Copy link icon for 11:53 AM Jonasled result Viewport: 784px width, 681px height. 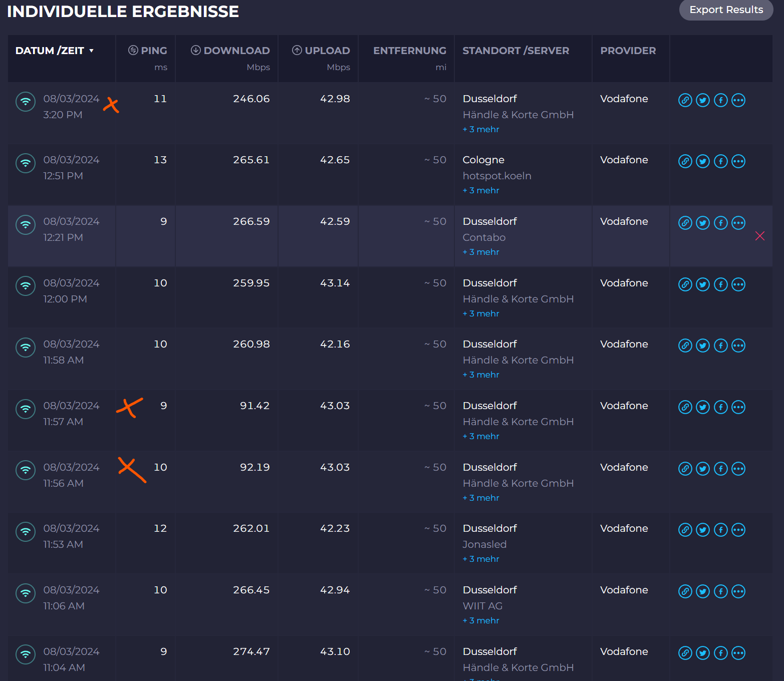[x=685, y=530]
